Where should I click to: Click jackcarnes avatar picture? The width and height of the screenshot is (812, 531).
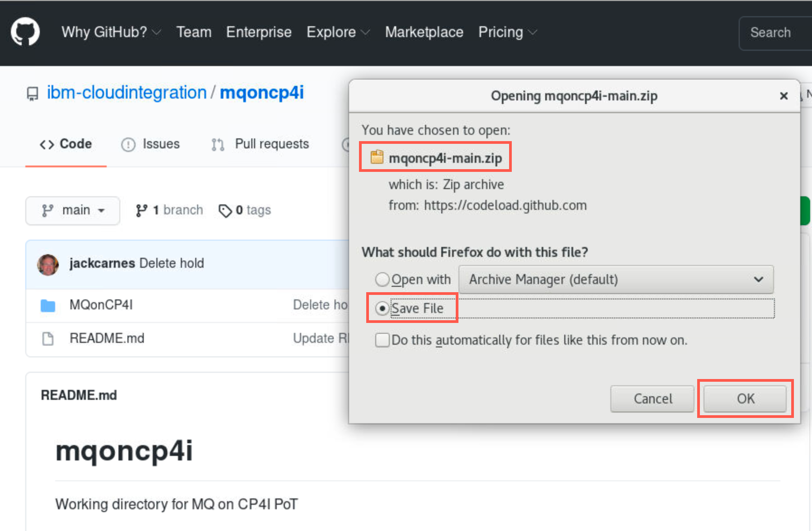tap(48, 265)
